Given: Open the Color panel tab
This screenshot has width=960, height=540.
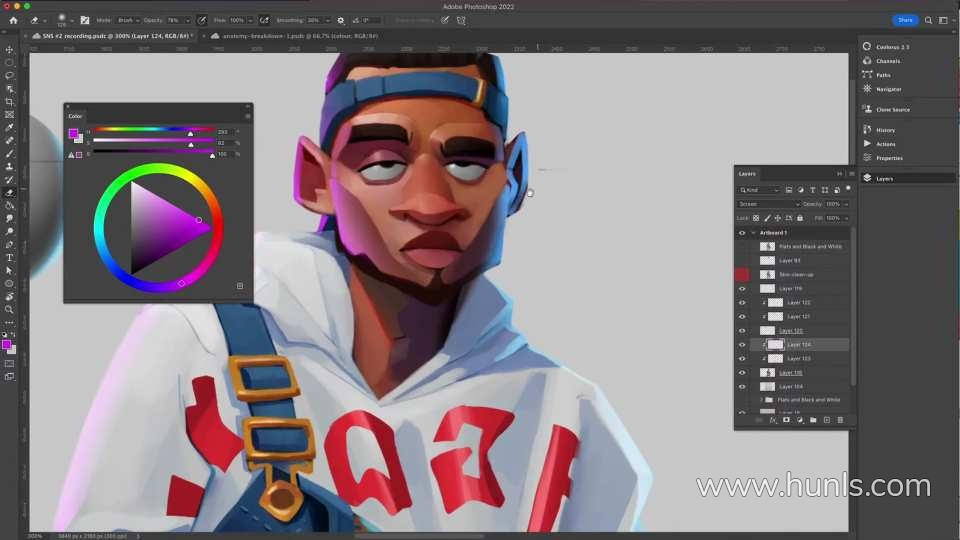Looking at the screenshot, I should coord(75,116).
